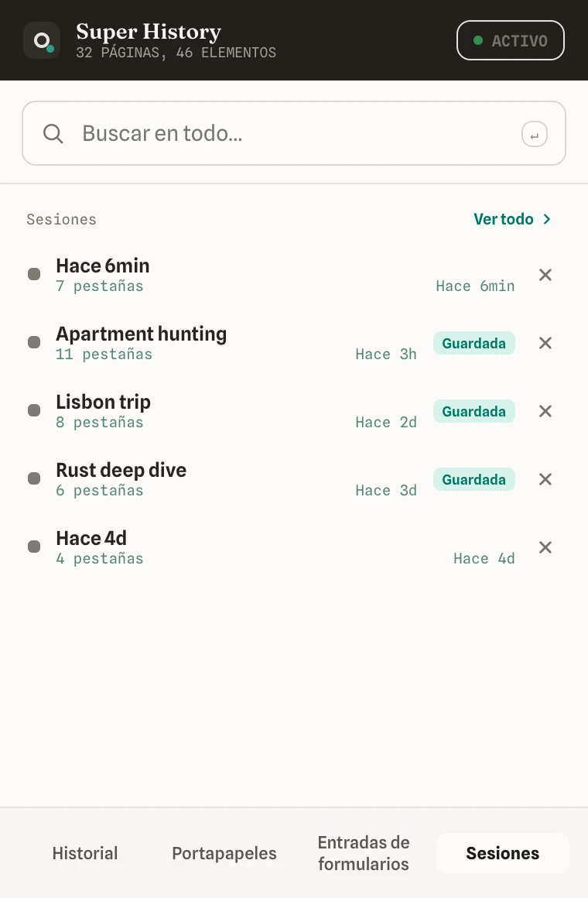
Task: Click the gray dot beside Lisbon trip
Action: pos(34,410)
